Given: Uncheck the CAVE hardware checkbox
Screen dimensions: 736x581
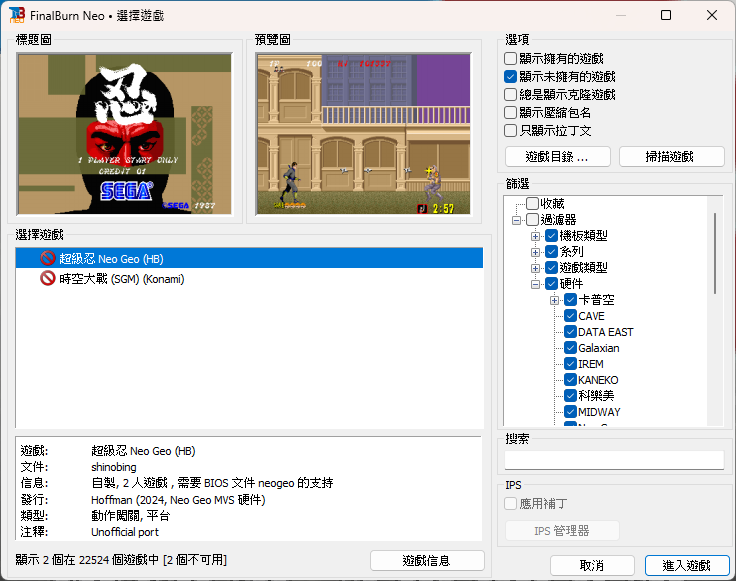Looking at the screenshot, I should tap(570, 316).
